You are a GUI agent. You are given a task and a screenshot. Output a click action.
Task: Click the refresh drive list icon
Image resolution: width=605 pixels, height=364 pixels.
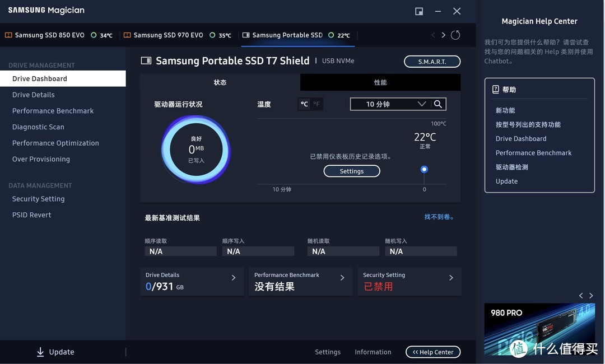pyautogui.click(x=455, y=35)
